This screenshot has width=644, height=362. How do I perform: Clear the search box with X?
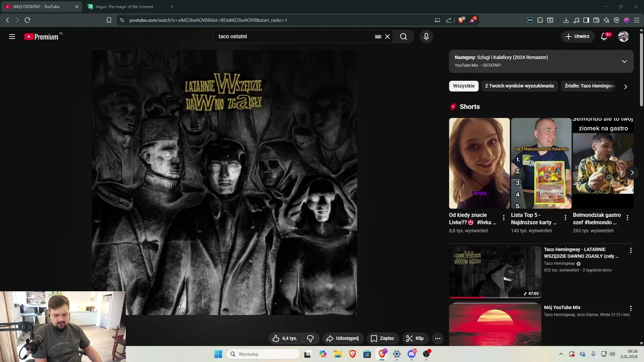point(387,36)
